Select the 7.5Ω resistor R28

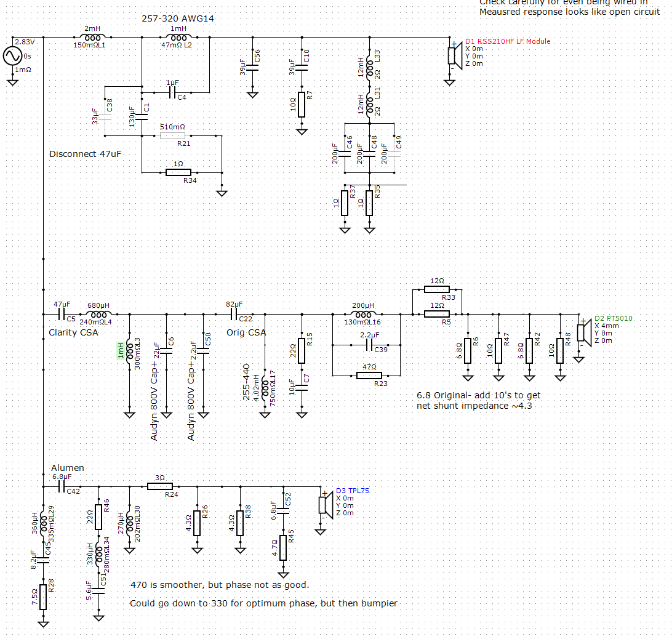tap(43, 597)
